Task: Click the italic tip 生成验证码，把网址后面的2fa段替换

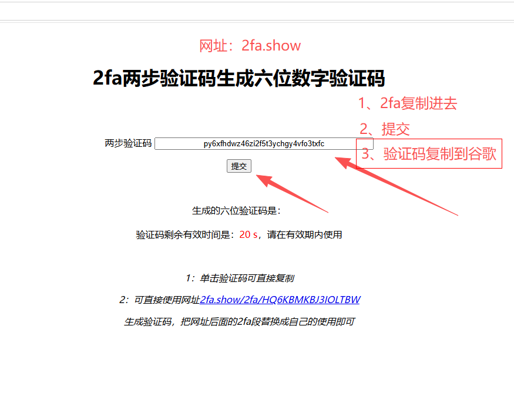Action: tap(239, 322)
